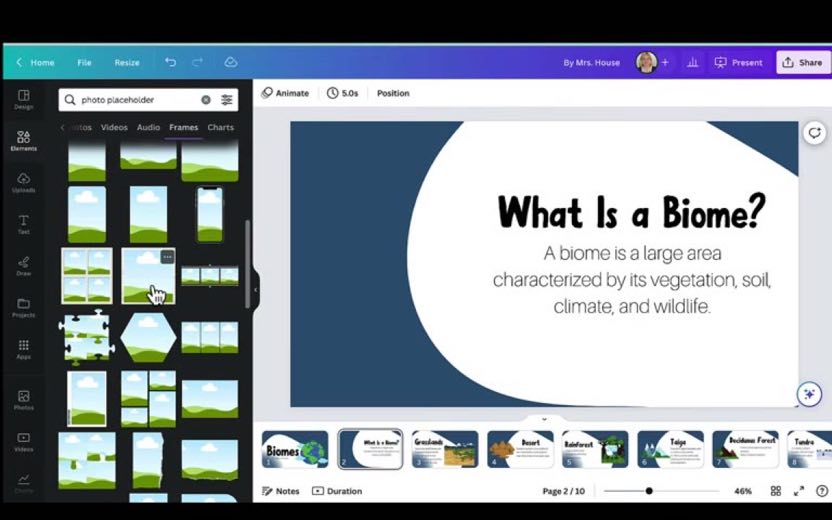Select the Rainforest slide thumbnail
Viewport: 832px width, 520px height.
[595, 449]
